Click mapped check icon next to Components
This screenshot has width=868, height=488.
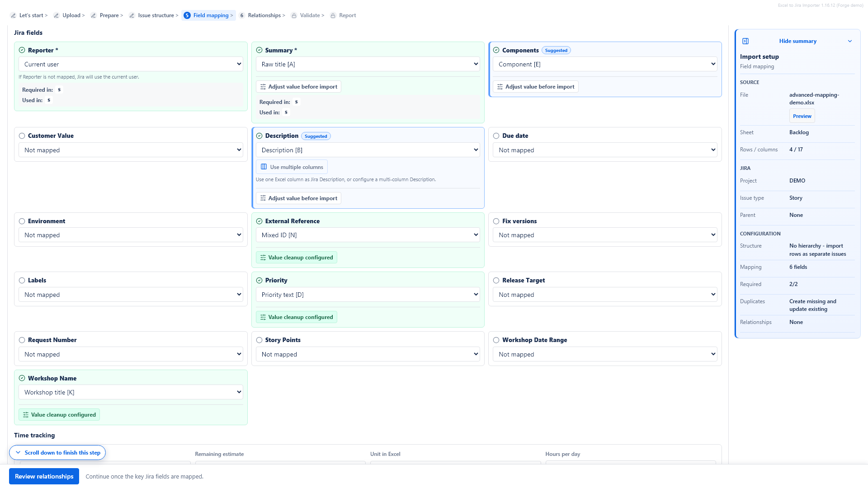496,50
